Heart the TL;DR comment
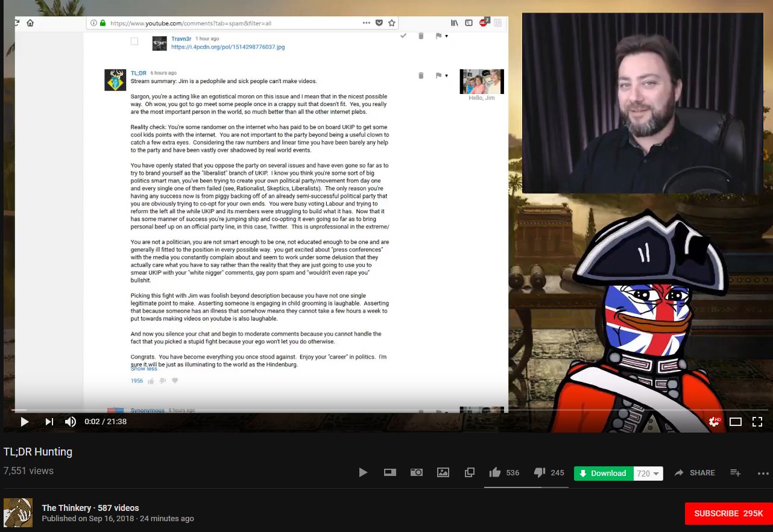 click(x=175, y=381)
